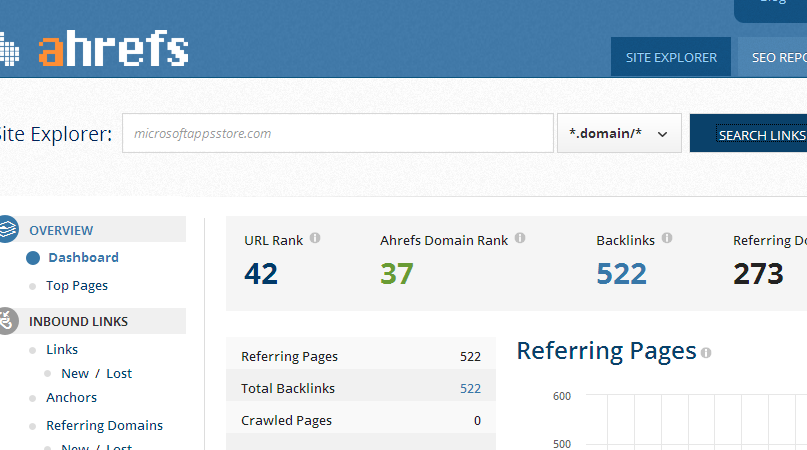The width and height of the screenshot is (807, 450).
Task: Switch to the SEO Reports tab
Action: coord(773,57)
